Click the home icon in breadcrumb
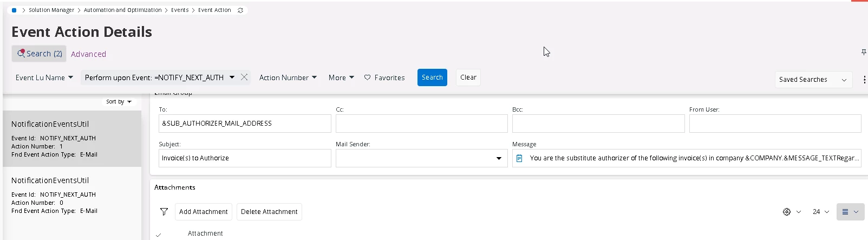Viewport: 868px width, 240px height. point(14,10)
